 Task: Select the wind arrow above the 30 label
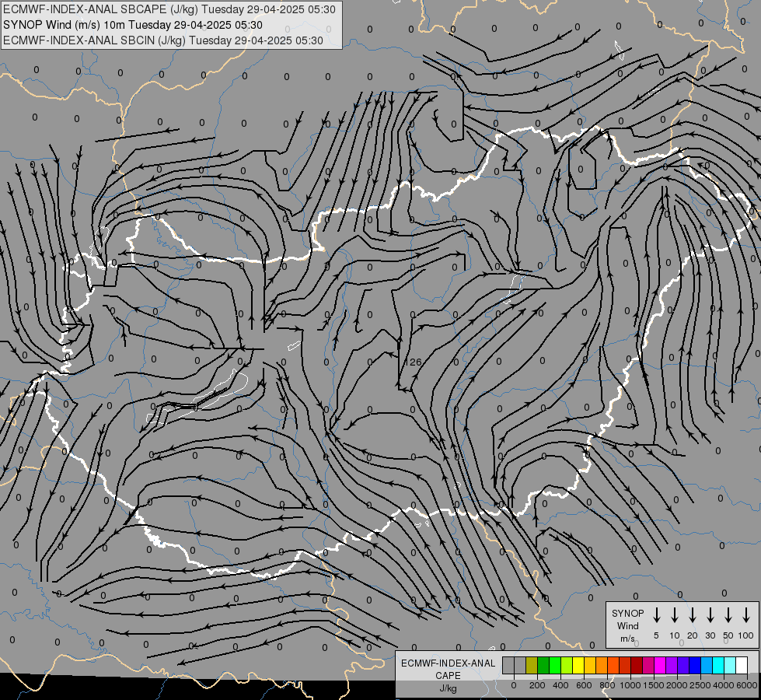(x=710, y=615)
